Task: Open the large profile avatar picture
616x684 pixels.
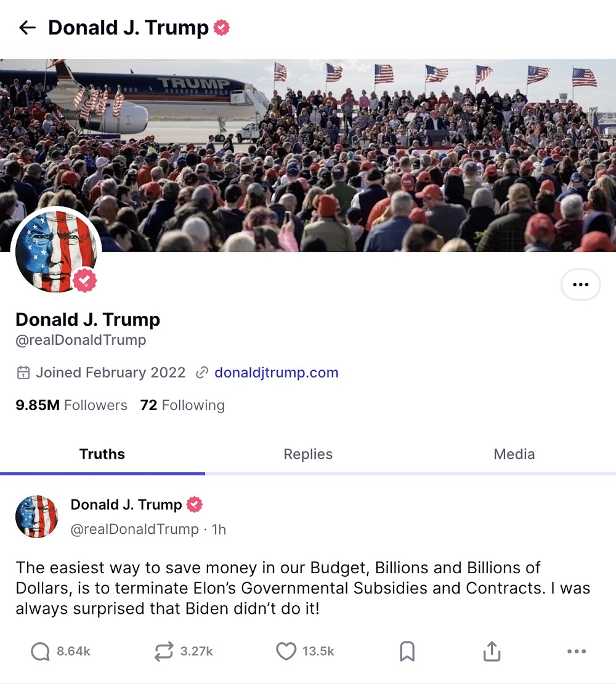Action: 56,252
